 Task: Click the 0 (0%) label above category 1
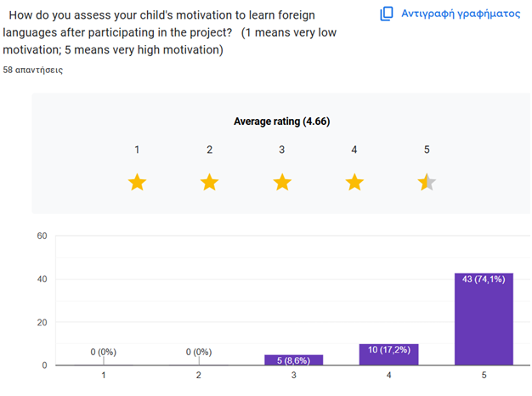tap(105, 352)
